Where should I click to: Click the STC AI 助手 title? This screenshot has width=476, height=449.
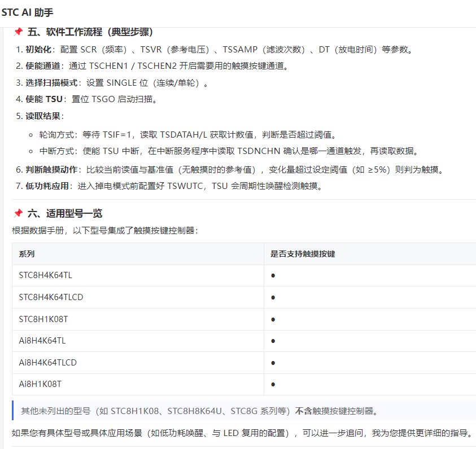(x=27, y=12)
